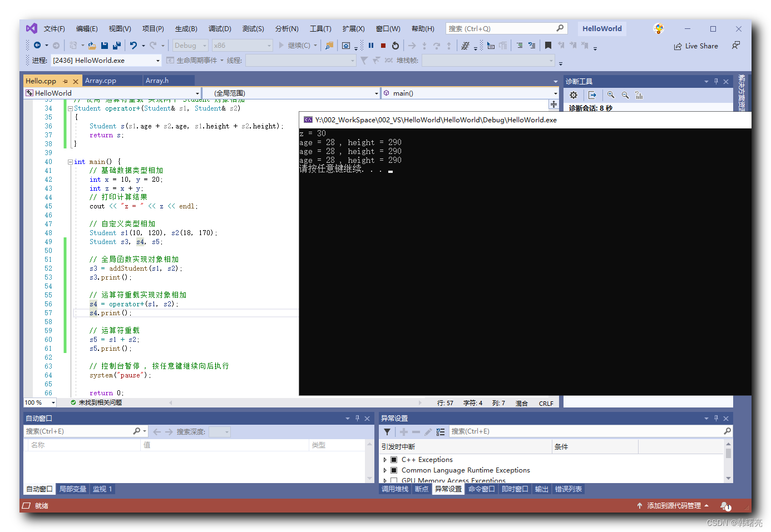Pin the Hello.cpp tab with the pin icon
This screenshot has width=771, height=532.
click(x=65, y=81)
